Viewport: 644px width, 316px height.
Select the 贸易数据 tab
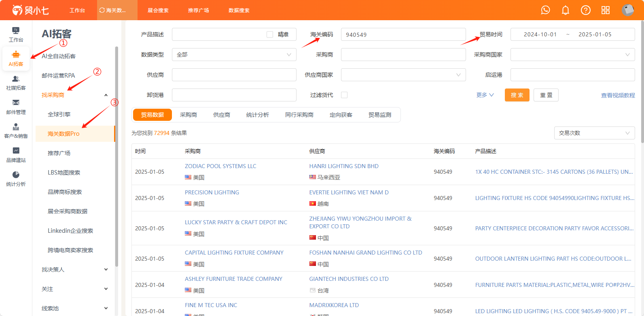pyautogui.click(x=153, y=115)
